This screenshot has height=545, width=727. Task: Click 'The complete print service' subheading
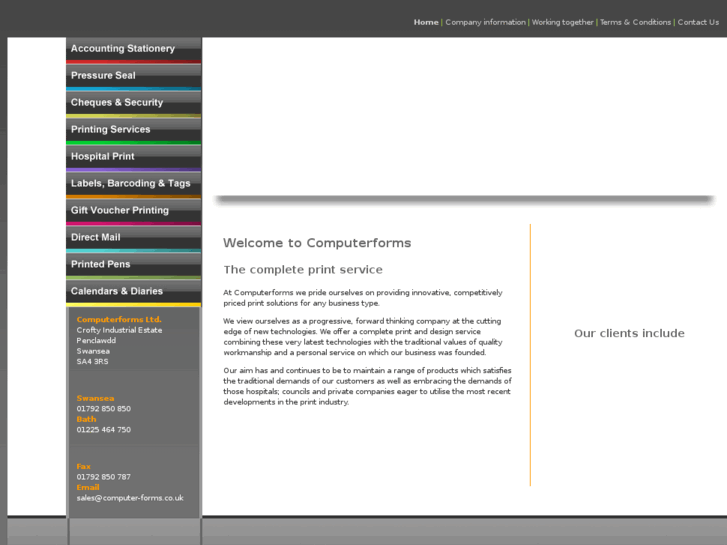click(303, 270)
